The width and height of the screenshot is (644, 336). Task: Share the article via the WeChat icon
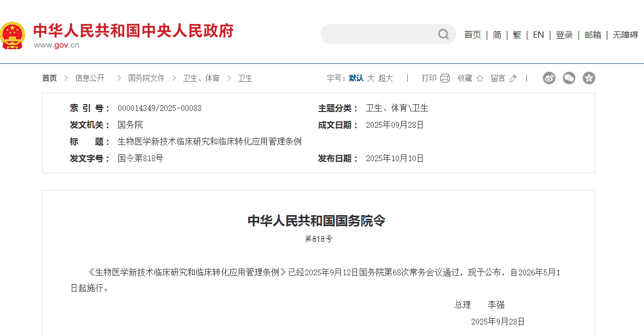pyautogui.click(x=569, y=77)
